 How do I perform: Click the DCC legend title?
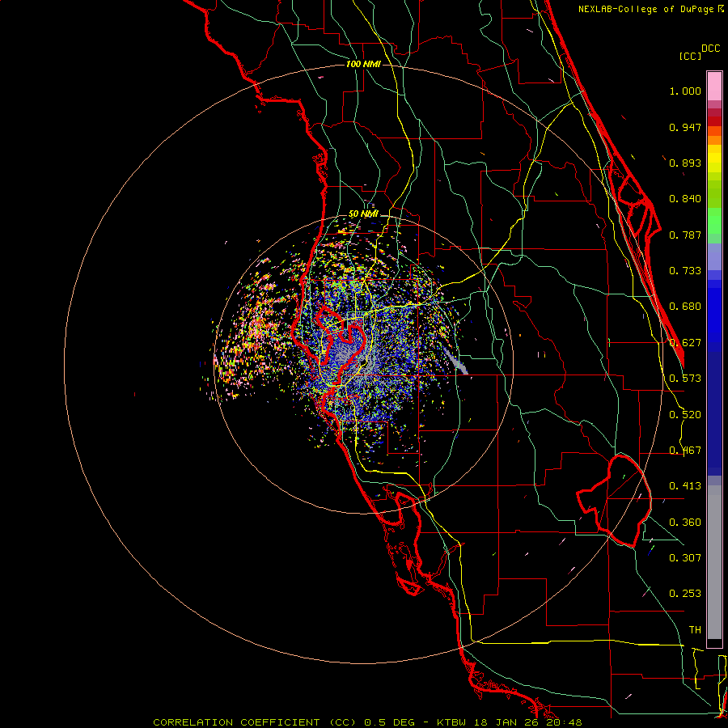tap(711, 49)
